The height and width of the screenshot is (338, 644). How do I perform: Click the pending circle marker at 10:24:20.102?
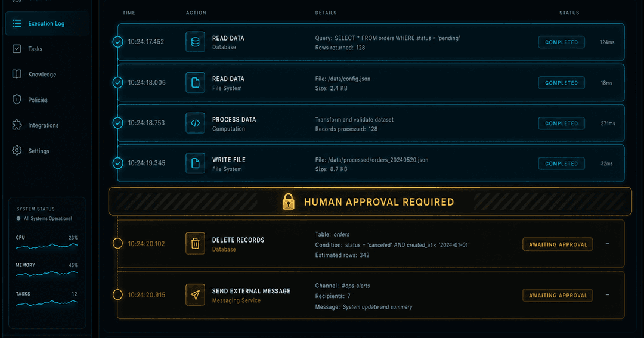click(117, 244)
